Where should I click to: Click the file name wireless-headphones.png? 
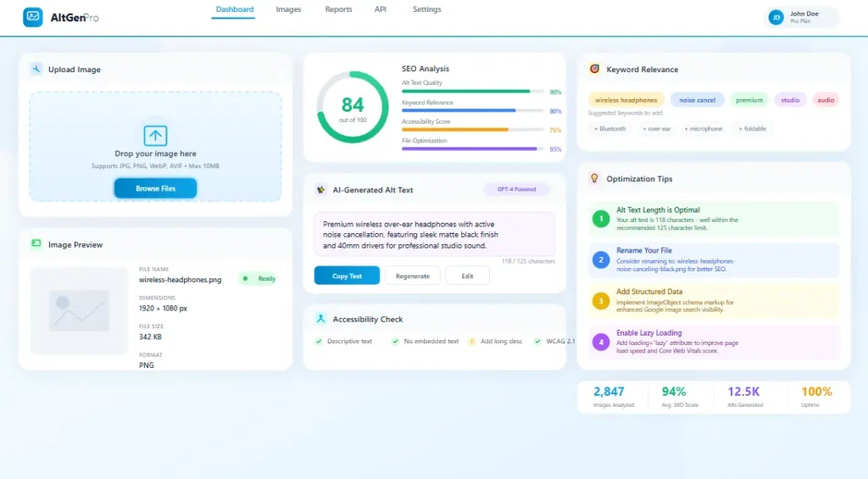[180, 280]
